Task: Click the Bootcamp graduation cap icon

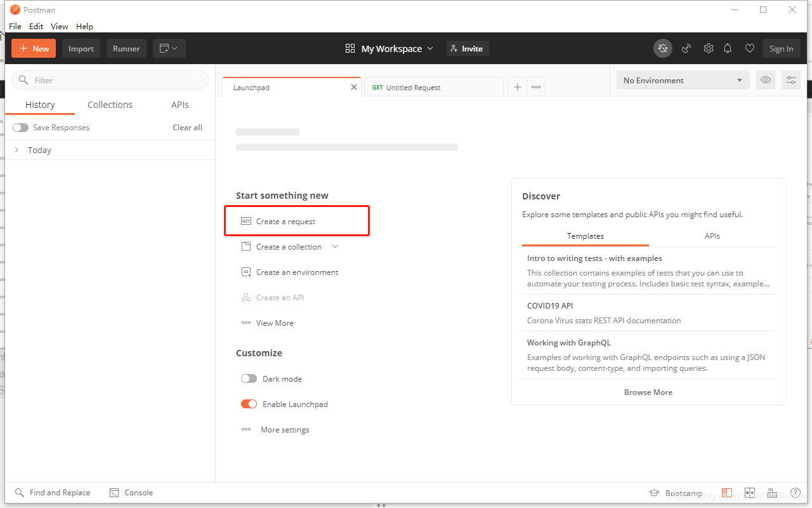Action: (654, 493)
